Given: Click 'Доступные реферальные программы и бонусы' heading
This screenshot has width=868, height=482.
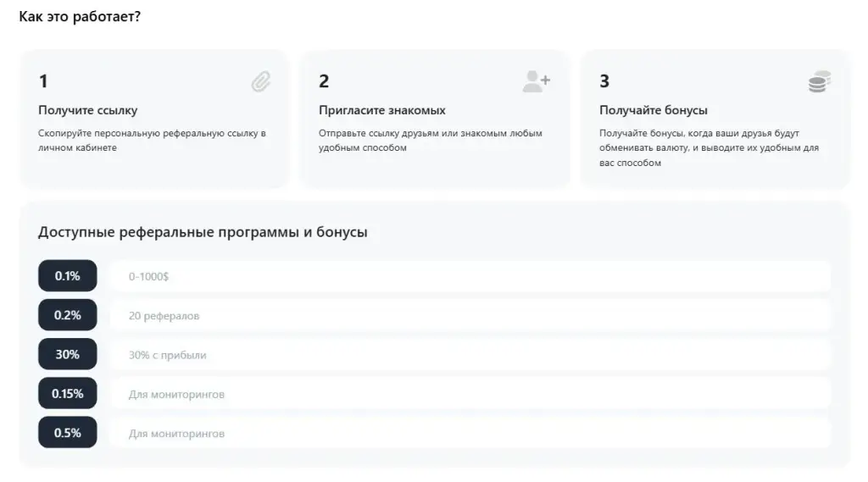Looking at the screenshot, I should 203,232.
